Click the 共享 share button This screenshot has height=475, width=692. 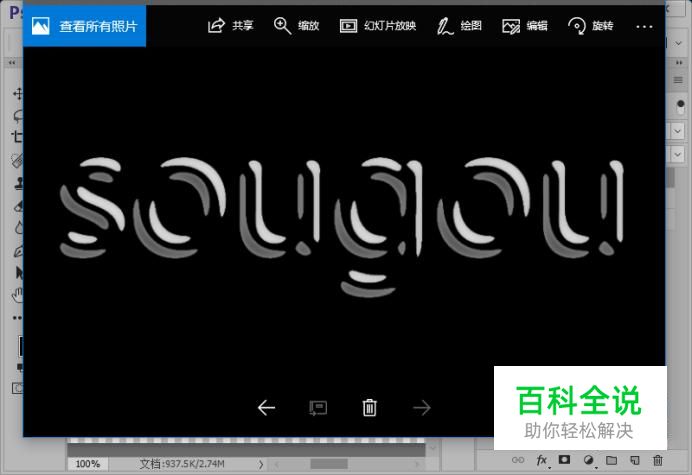(x=230, y=26)
